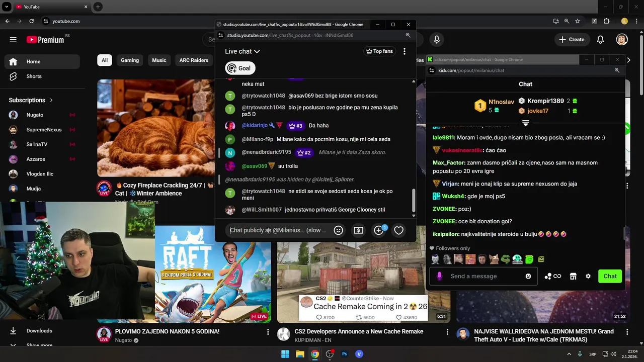This screenshot has height=362, width=644.
Task: Open the Vlogdan Ilic subscription channel
Action: click(x=42, y=174)
